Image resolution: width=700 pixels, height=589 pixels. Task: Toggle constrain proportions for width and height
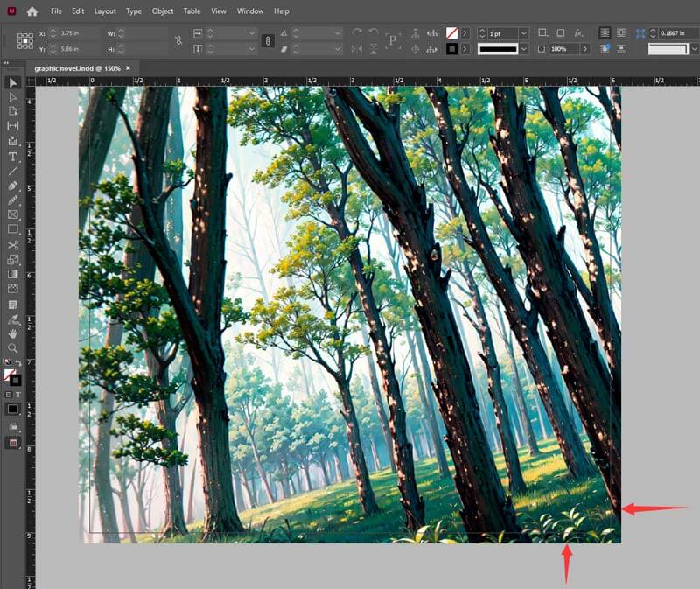tap(178, 40)
